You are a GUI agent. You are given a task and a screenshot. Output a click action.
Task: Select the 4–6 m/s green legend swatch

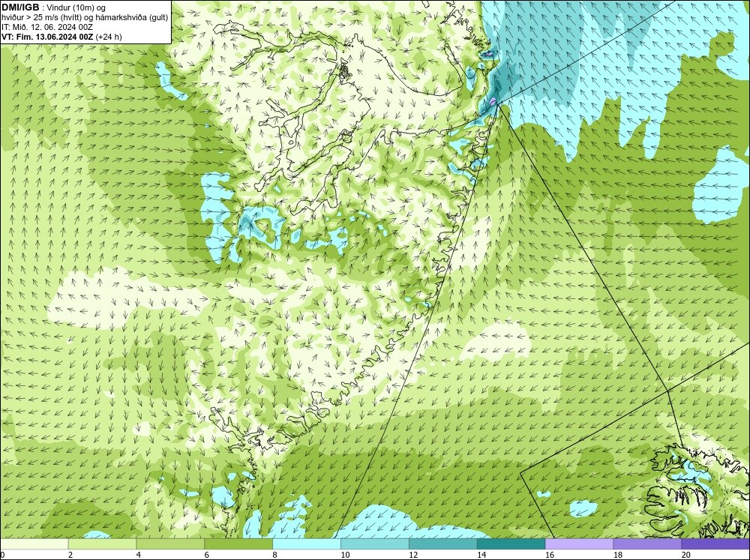pos(170,544)
